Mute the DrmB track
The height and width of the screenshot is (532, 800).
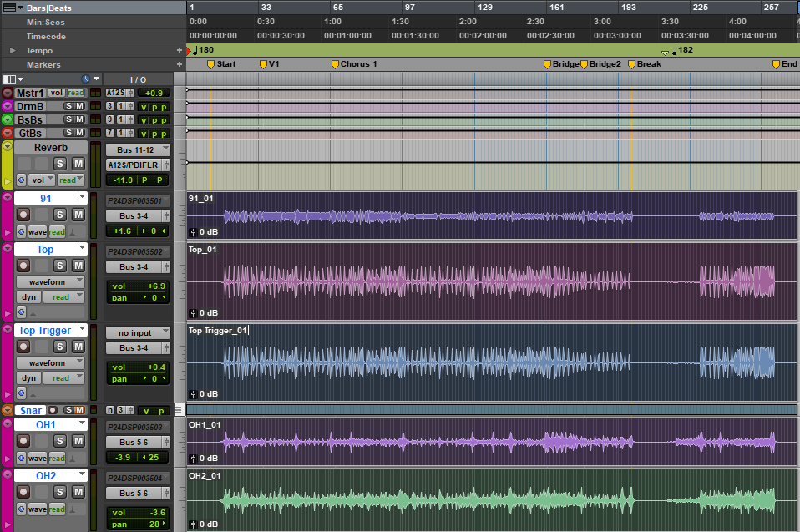[x=79, y=106]
